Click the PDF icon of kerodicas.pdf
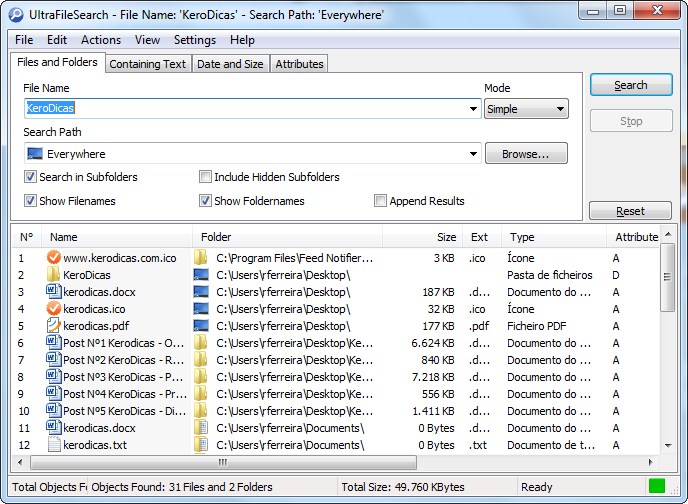 click(x=54, y=325)
